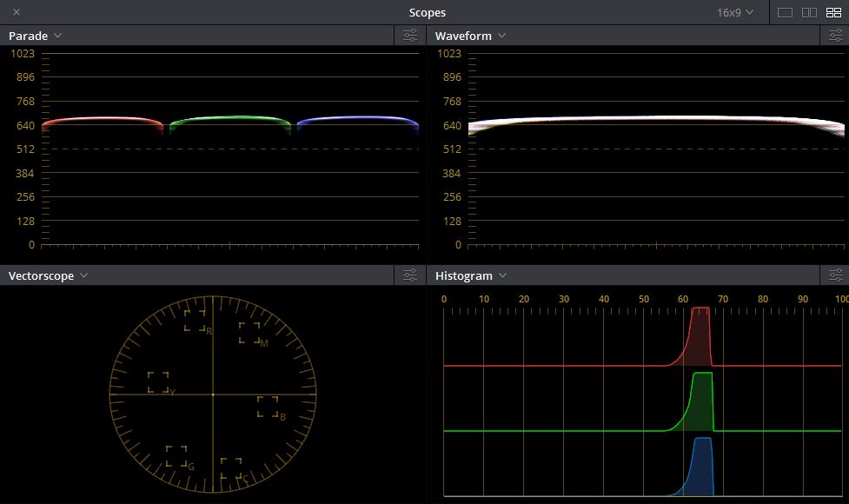Switch to two-up scope layout
Screen dimensions: 849x504
(x=809, y=12)
